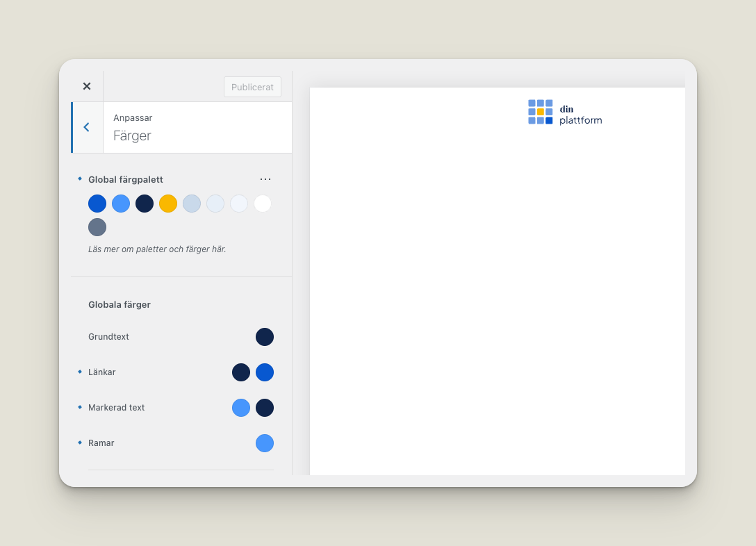Image resolution: width=756 pixels, height=546 pixels.
Task: Choose the white palette swatch
Action: 263,204
